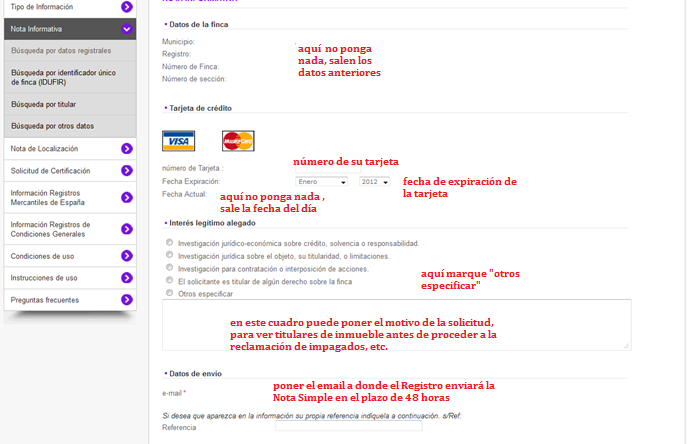Open the expiration month dropdown showing Enero
The width and height of the screenshot is (687, 444).
pos(314,182)
